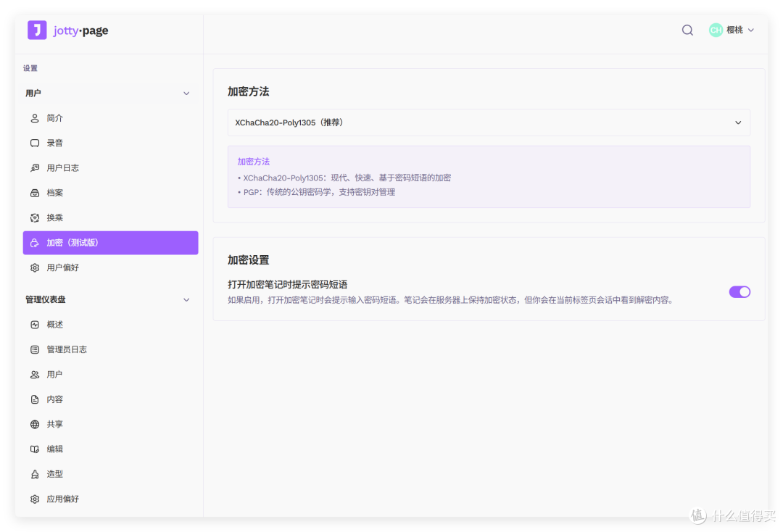
Task: Click the 概述 activity icon
Action: pos(35,325)
